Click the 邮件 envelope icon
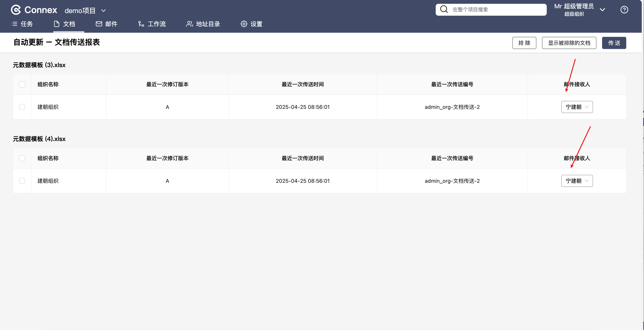The width and height of the screenshot is (644, 330). tap(99, 24)
